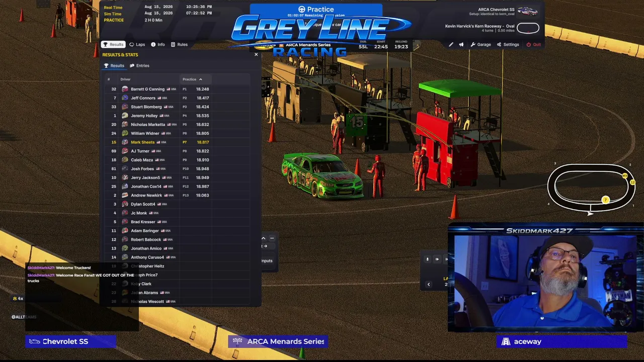This screenshot has width=644, height=362.
Task: Open the three-dot more options menu
Action: [x=272, y=238]
